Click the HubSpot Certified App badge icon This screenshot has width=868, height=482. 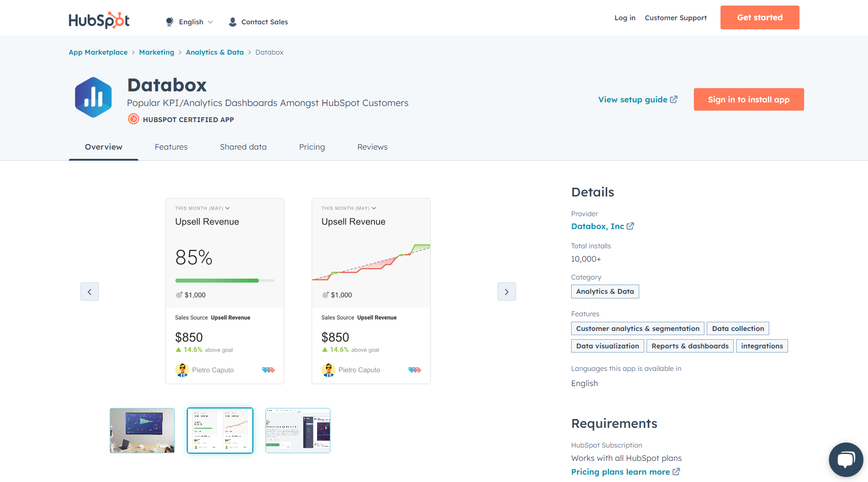pos(133,119)
